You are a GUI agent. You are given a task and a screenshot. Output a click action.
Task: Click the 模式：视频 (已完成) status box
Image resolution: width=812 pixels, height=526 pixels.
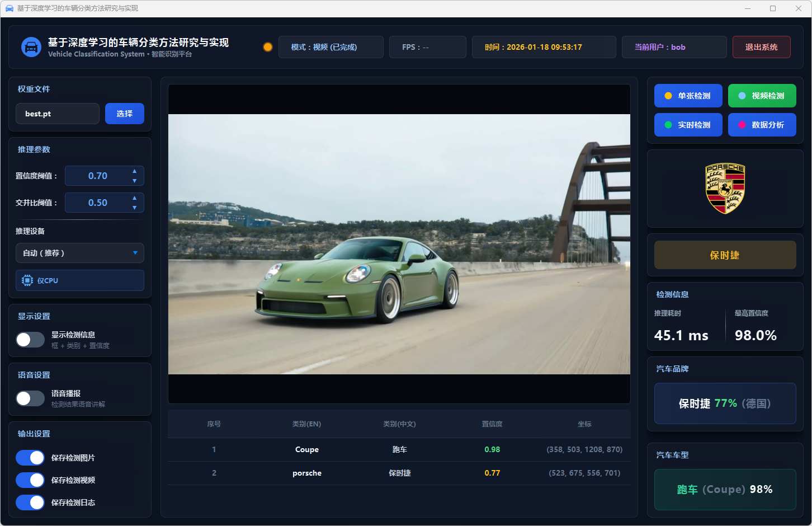pyautogui.click(x=331, y=47)
